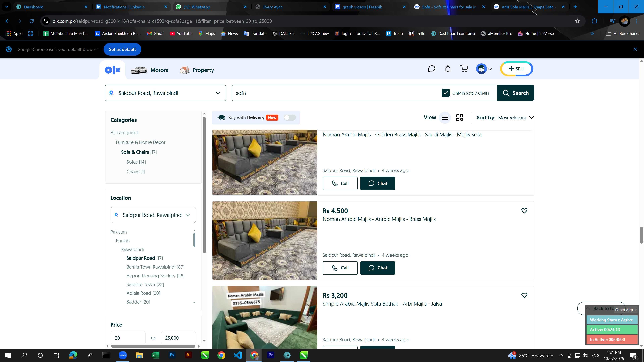Open All Bookmarks folder
Viewport: 644px width, 362px height.
pyautogui.click(x=622, y=34)
